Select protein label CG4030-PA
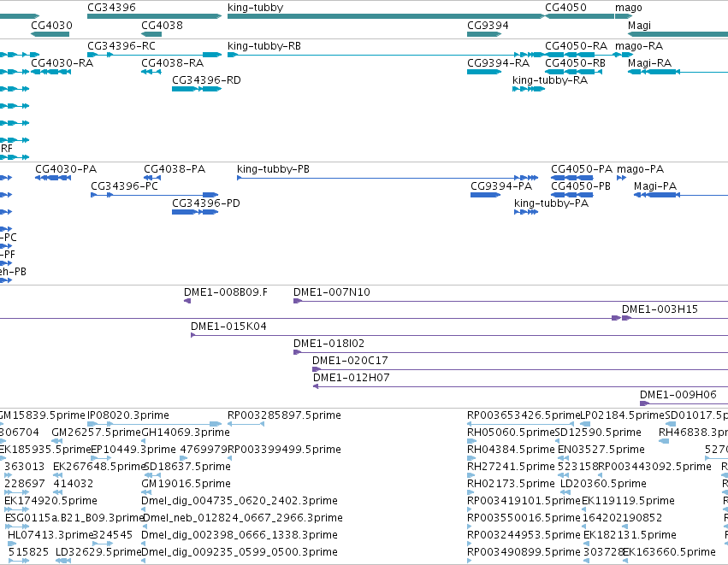Screen dimensions: 728x565 66,169
